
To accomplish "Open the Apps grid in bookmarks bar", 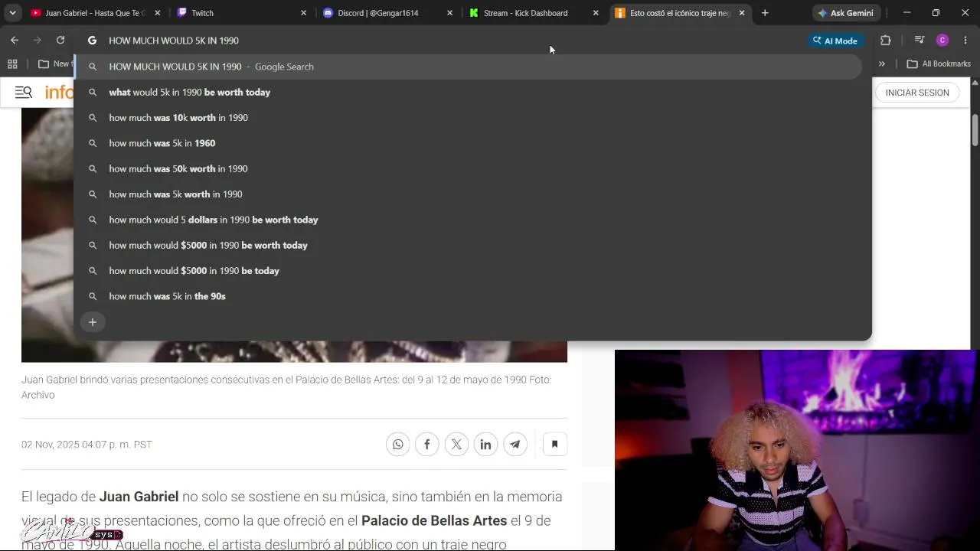I will coord(12,64).
